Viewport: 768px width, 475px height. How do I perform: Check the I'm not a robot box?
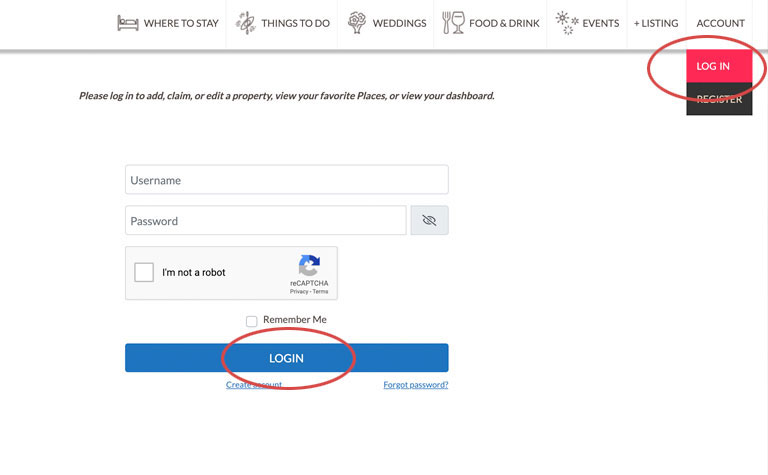pyautogui.click(x=144, y=273)
